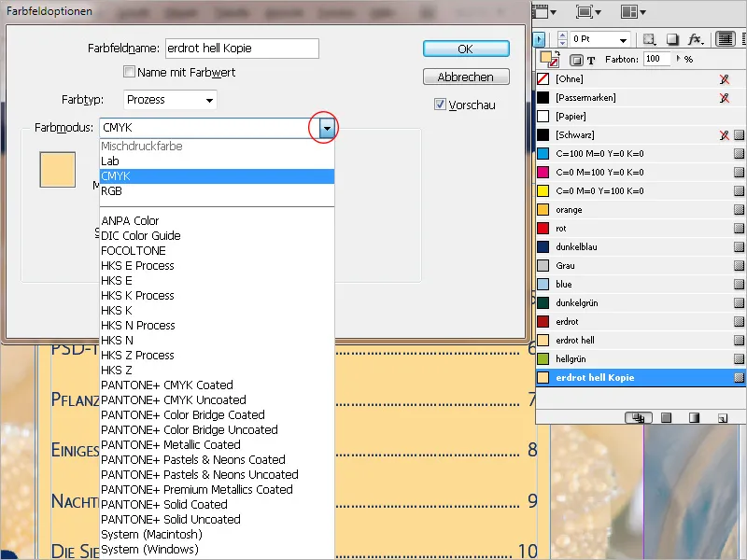Image resolution: width=747 pixels, height=560 pixels.
Task: Toggle the Farbton percentage arrow control
Action: [679, 59]
